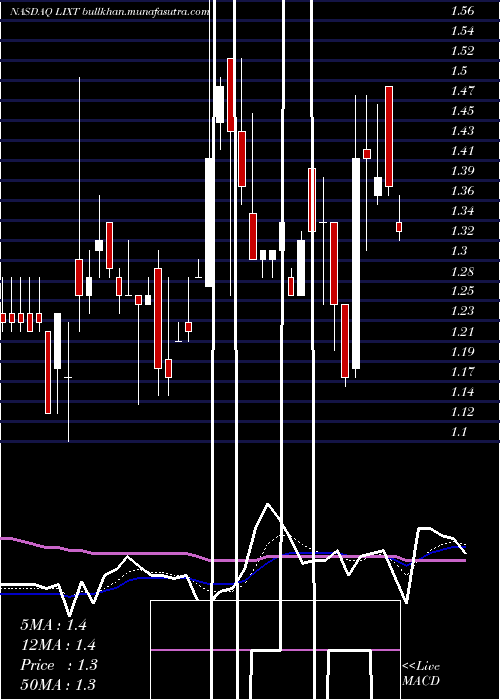Click the 1.12 price axis label

462,412
